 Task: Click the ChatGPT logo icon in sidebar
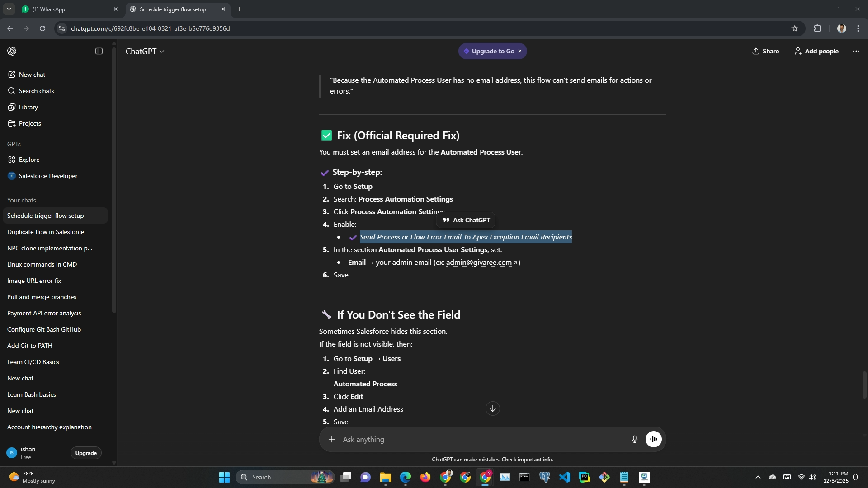pos(12,51)
